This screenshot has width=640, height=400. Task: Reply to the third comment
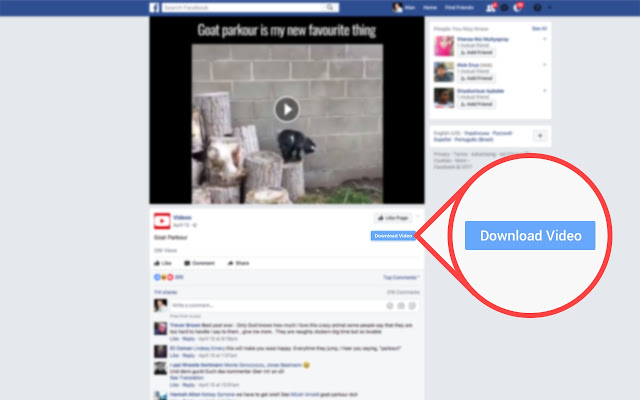click(x=189, y=385)
